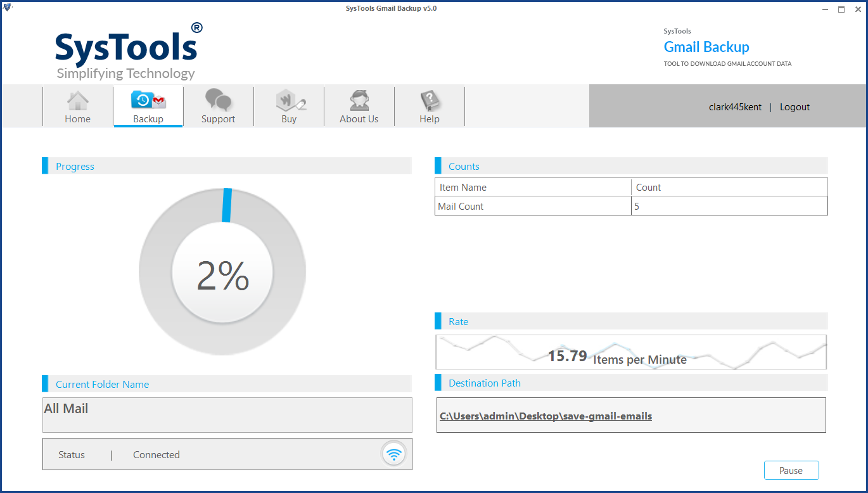Click the Current Folder Name header
The height and width of the screenshot is (493, 868).
coord(227,384)
